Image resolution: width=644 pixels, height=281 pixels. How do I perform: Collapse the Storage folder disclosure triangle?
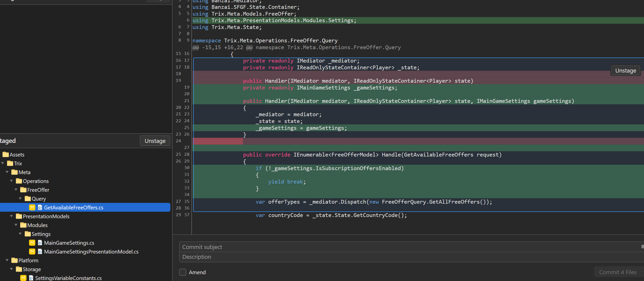coord(12,269)
